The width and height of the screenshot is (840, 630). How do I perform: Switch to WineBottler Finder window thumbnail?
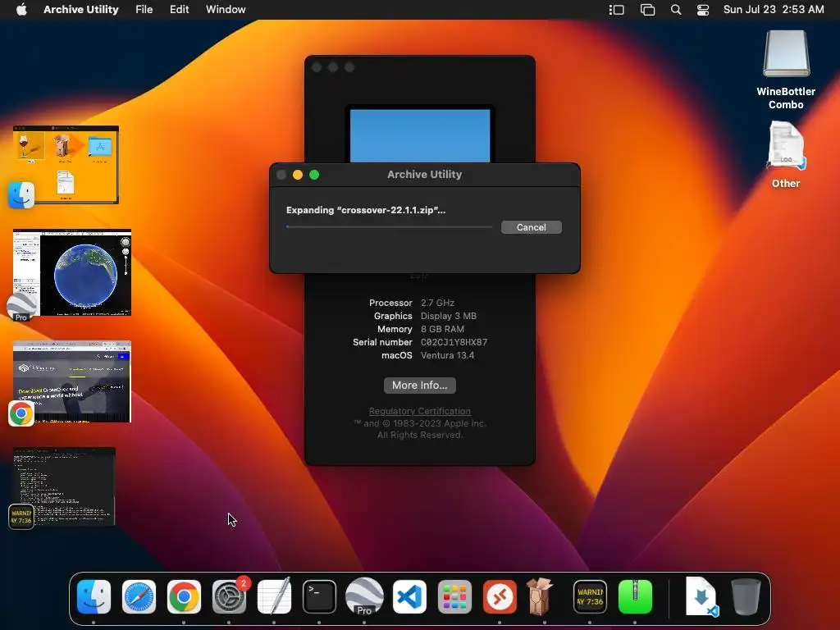tap(66, 164)
